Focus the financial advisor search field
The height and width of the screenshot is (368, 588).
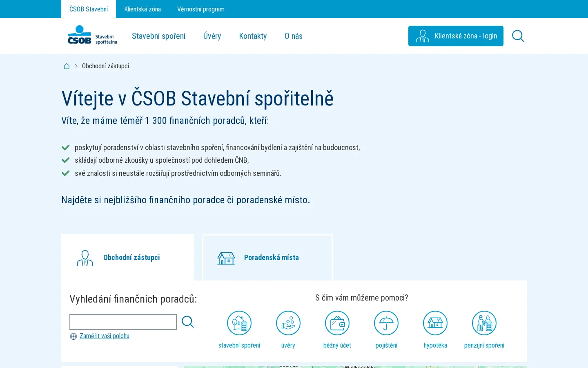pyautogui.click(x=123, y=322)
